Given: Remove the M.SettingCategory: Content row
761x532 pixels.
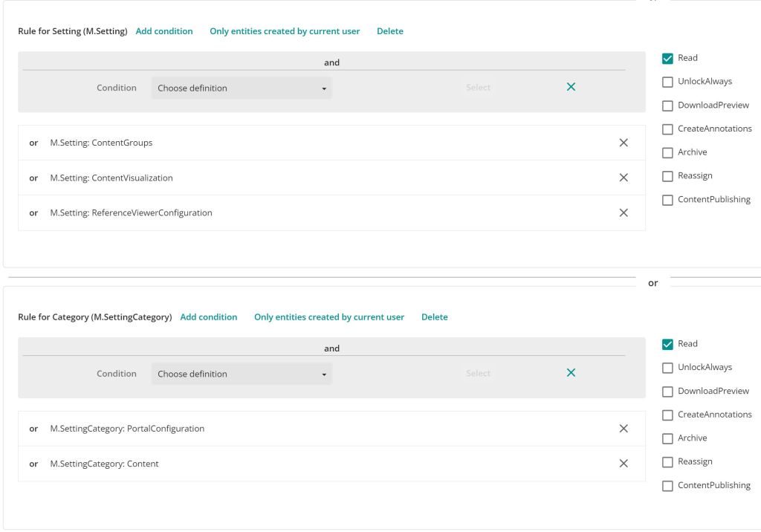Looking at the screenshot, I should coord(624,464).
